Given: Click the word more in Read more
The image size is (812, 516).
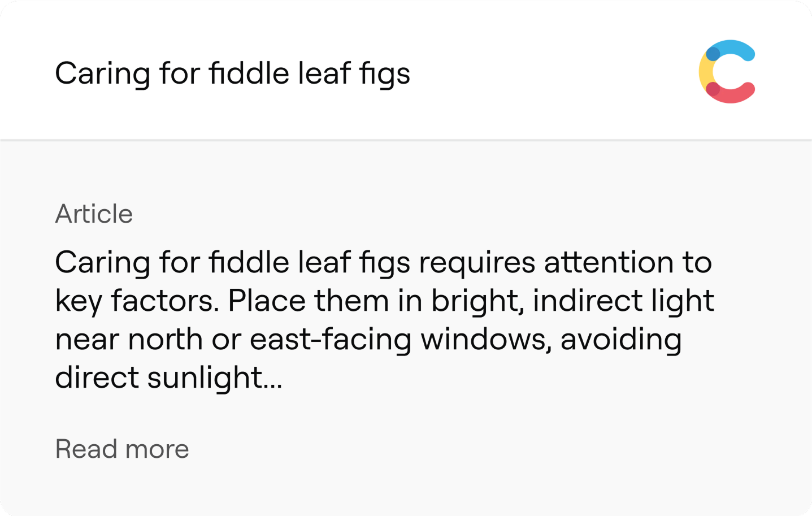Looking at the screenshot, I should pos(157,450).
